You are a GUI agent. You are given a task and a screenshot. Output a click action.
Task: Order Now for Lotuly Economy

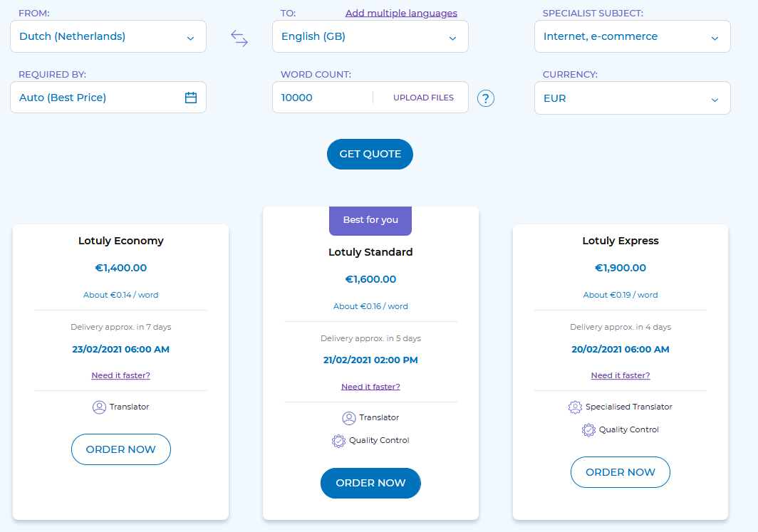pos(121,449)
